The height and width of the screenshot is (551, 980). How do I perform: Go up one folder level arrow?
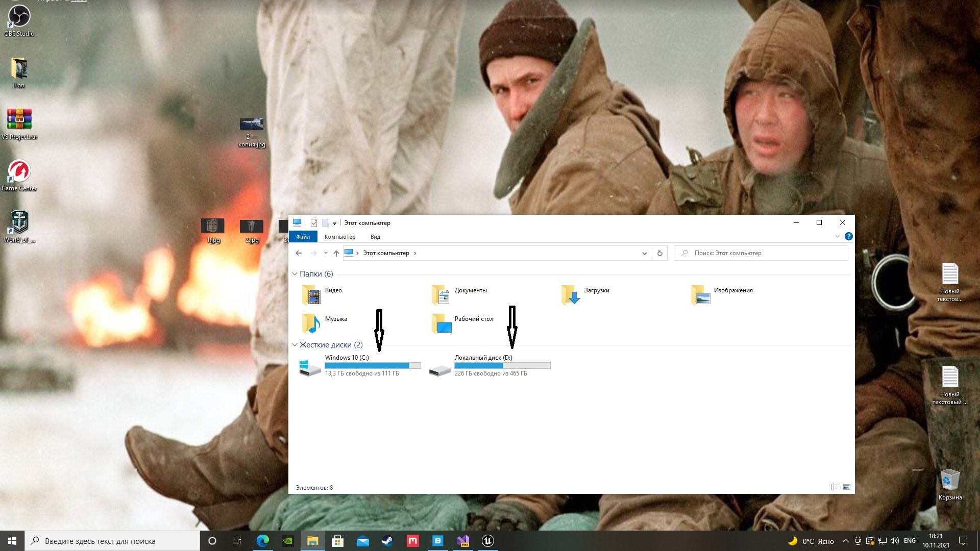click(336, 253)
